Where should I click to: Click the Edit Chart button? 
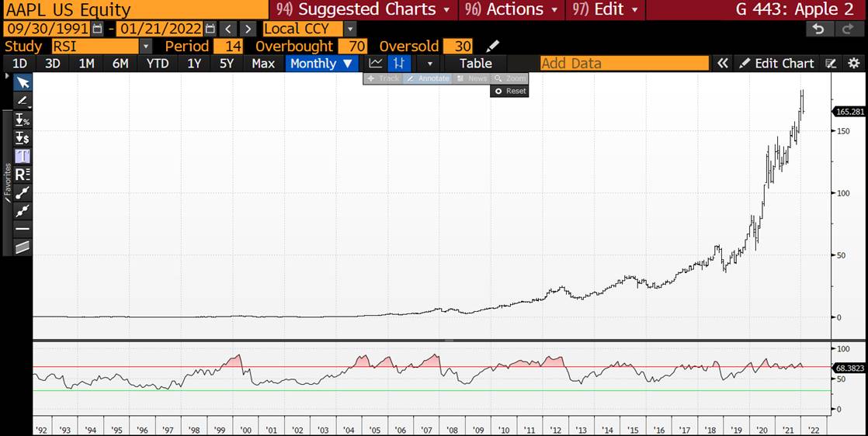(x=777, y=64)
